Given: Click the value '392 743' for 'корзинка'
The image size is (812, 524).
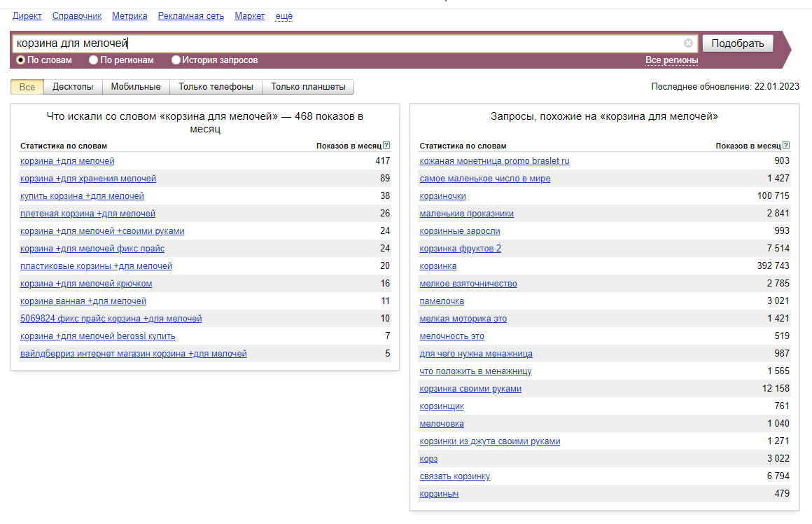Looking at the screenshot, I should point(773,266).
